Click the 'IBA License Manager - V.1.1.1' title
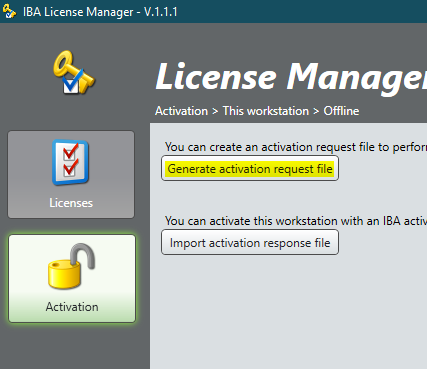Viewport: 427px width, 369px height. pyautogui.click(x=100, y=12)
